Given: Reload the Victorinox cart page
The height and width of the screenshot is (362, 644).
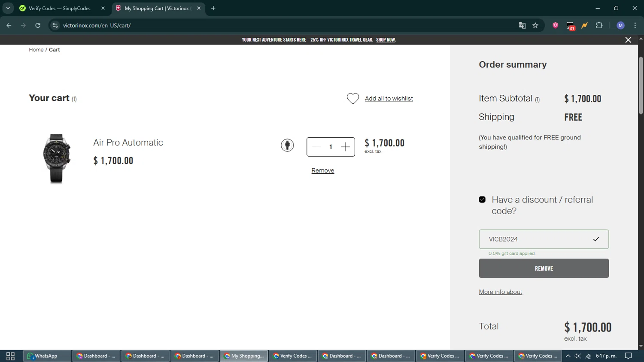Looking at the screenshot, I should 38,25.
